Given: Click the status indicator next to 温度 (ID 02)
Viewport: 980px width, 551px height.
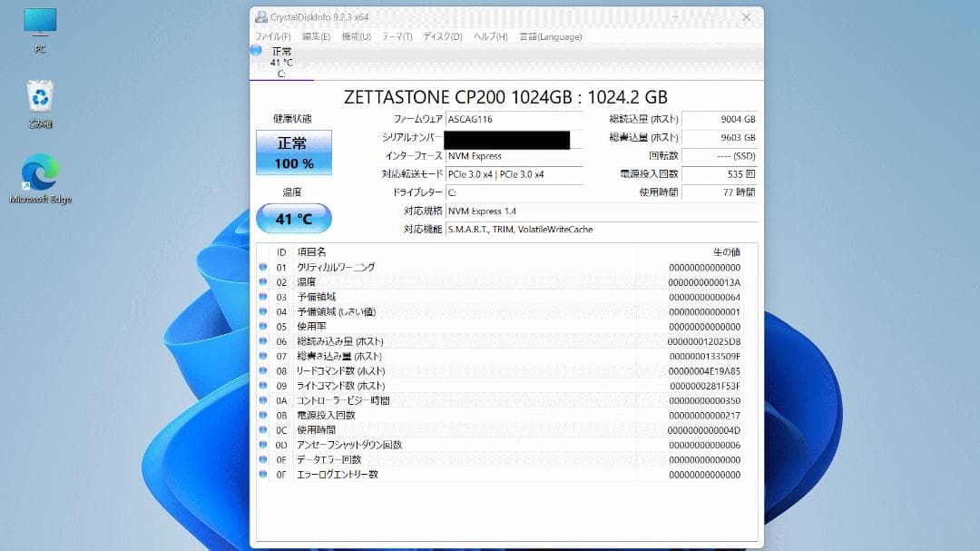Looking at the screenshot, I should click(263, 281).
